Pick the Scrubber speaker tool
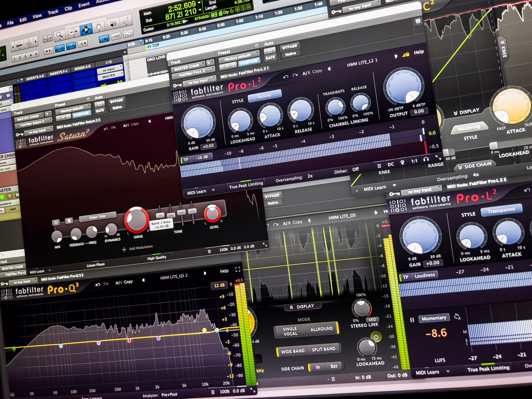Viewport: 532px width, 399px height. (113, 23)
